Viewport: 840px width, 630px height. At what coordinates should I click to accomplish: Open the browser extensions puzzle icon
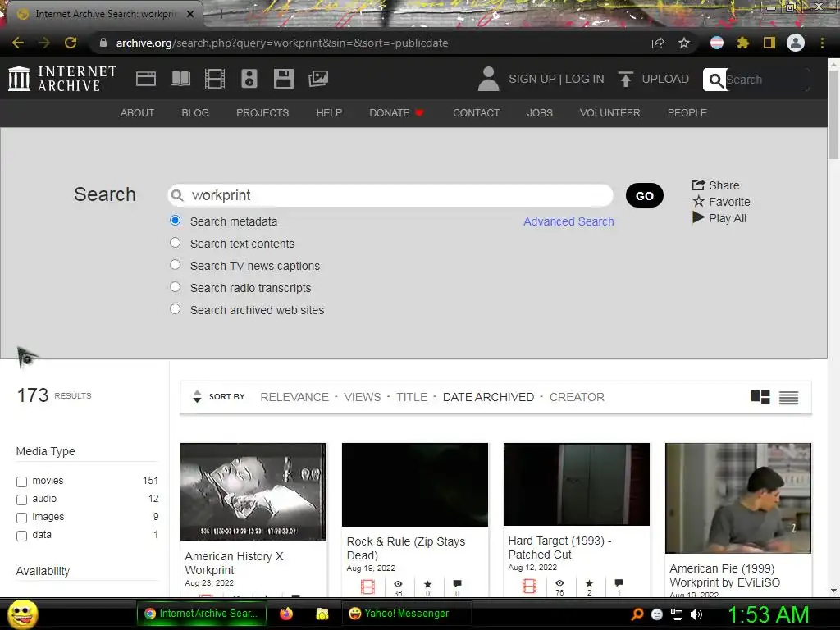(x=742, y=43)
